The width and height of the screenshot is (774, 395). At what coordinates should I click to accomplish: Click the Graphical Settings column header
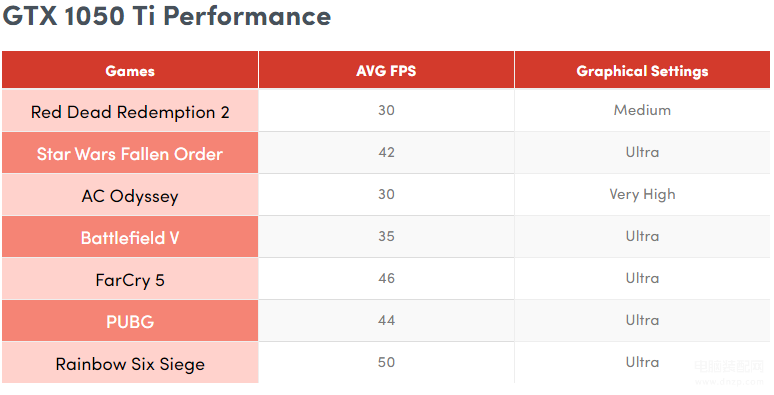click(642, 70)
